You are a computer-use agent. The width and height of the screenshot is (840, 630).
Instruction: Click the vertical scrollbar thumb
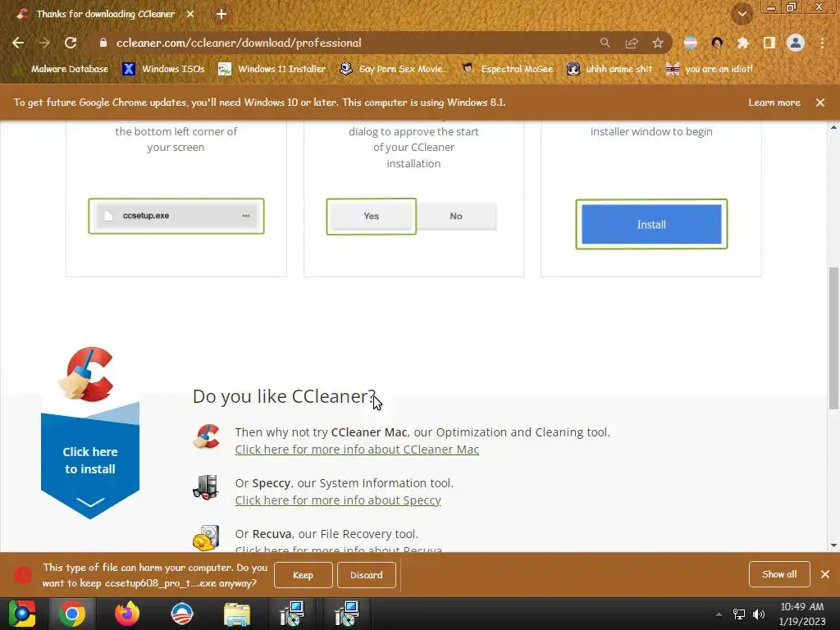click(x=833, y=339)
